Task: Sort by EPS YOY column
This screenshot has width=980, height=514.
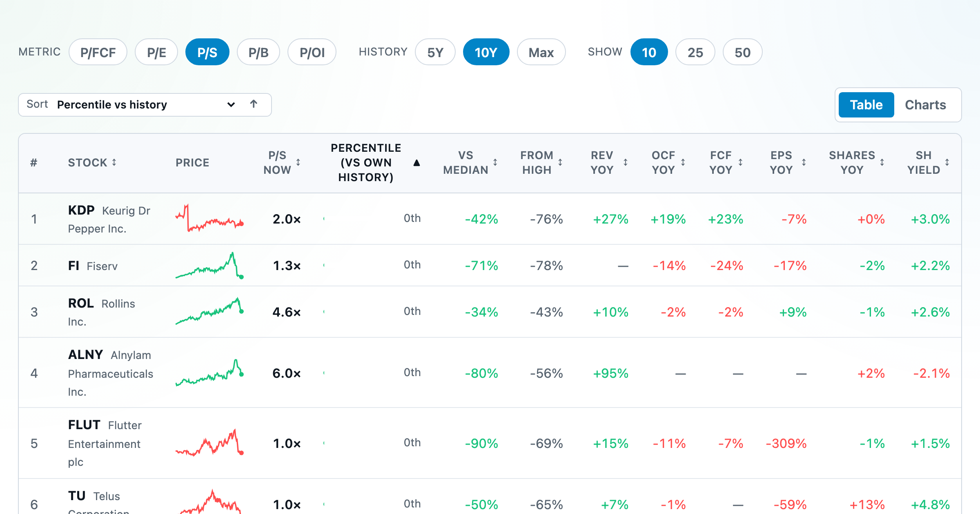Action: pyautogui.click(x=788, y=162)
